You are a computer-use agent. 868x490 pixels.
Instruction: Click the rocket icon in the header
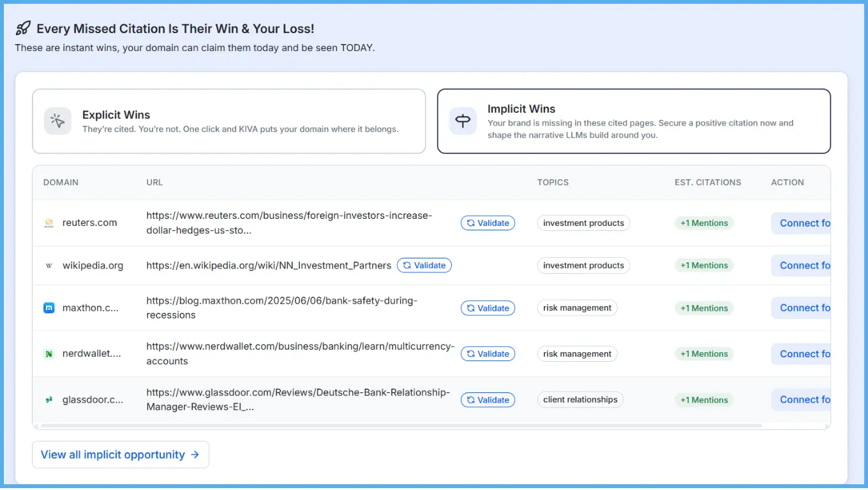click(24, 27)
